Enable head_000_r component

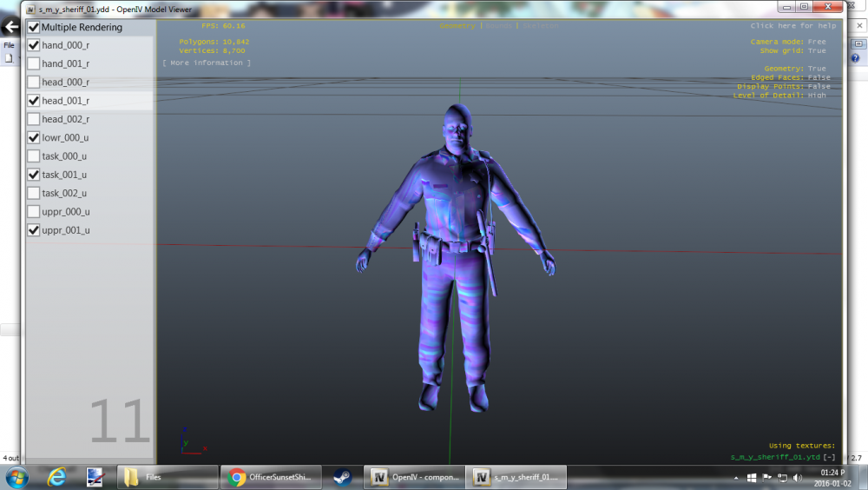pyautogui.click(x=34, y=82)
